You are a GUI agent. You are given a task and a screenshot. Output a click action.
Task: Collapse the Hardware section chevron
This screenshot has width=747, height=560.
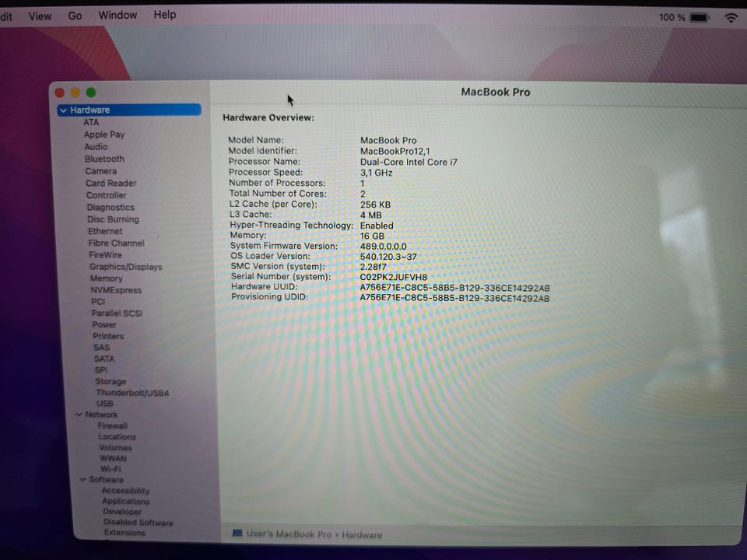(x=63, y=110)
